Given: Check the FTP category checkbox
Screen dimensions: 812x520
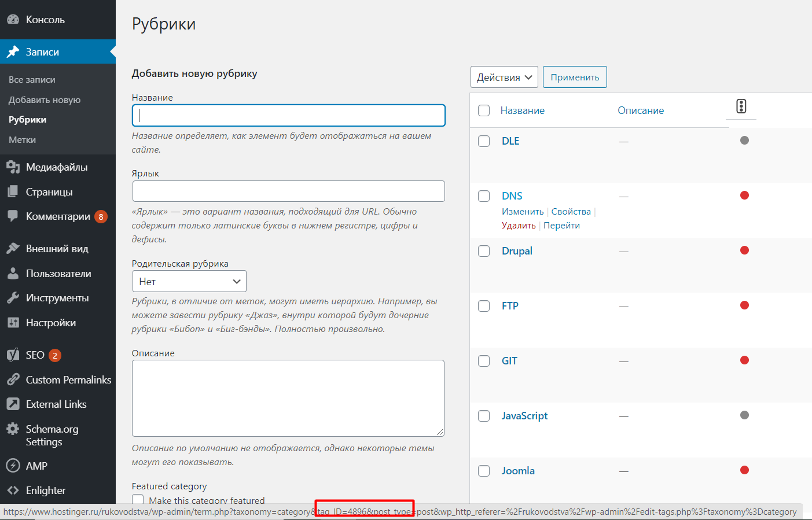Looking at the screenshot, I should coord(484,306).
